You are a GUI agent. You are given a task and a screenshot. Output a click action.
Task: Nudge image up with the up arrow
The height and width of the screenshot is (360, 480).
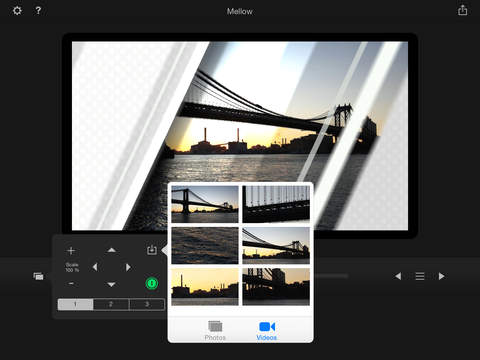pos(111,250)
